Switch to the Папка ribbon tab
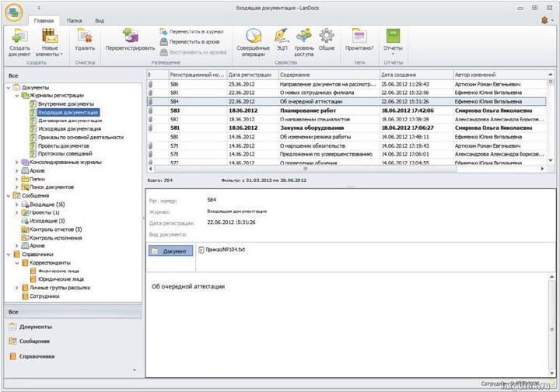This screenshot has width=560, height=392. tap(75, 21)
